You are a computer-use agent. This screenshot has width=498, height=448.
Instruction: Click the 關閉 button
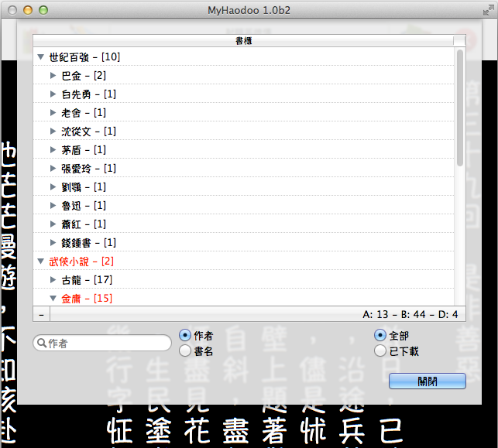[x=428, y=381]
